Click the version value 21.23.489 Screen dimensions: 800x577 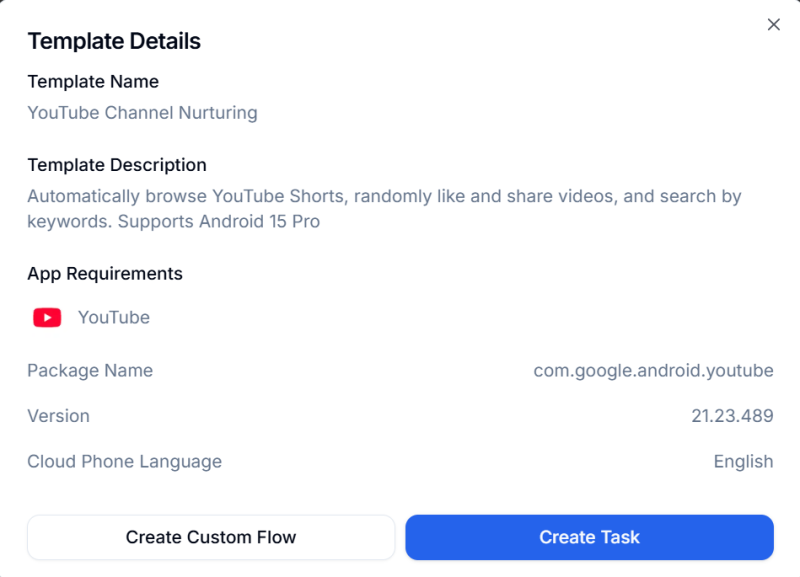click(x=732, y=416)
